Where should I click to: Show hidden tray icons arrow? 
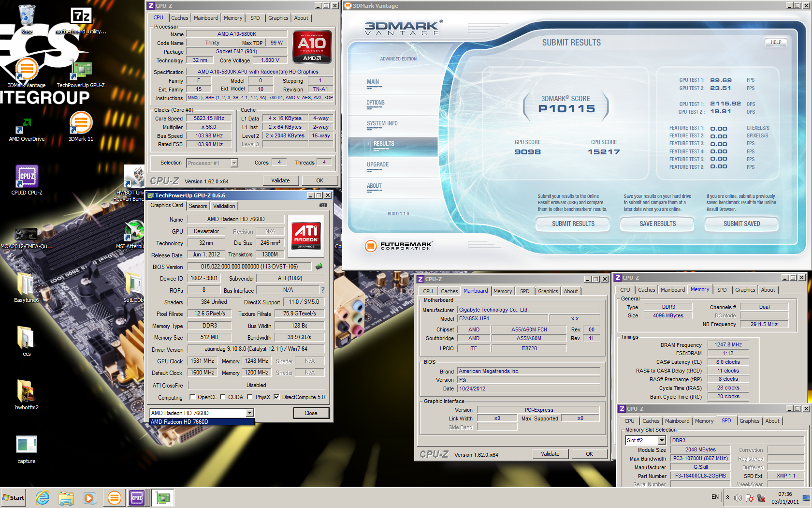point(727,497)
